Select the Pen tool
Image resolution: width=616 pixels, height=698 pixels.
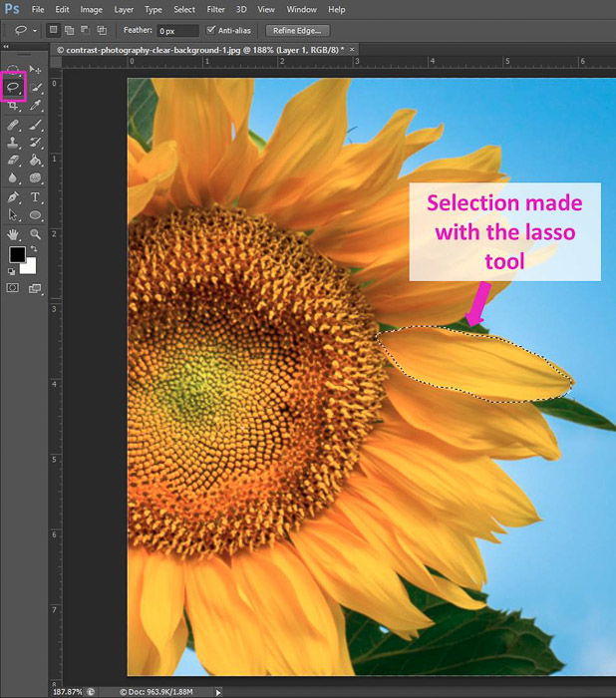click(x=14, y=197)
